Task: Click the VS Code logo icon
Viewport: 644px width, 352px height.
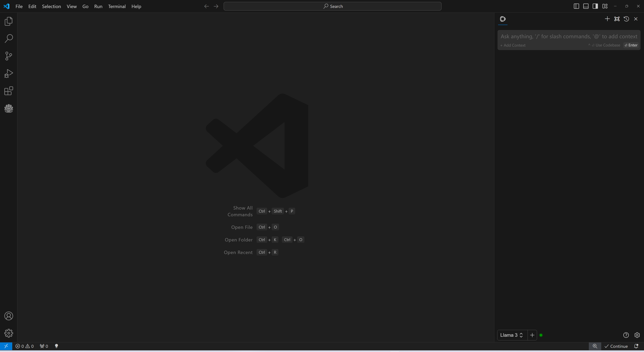Action: (7, 6)
